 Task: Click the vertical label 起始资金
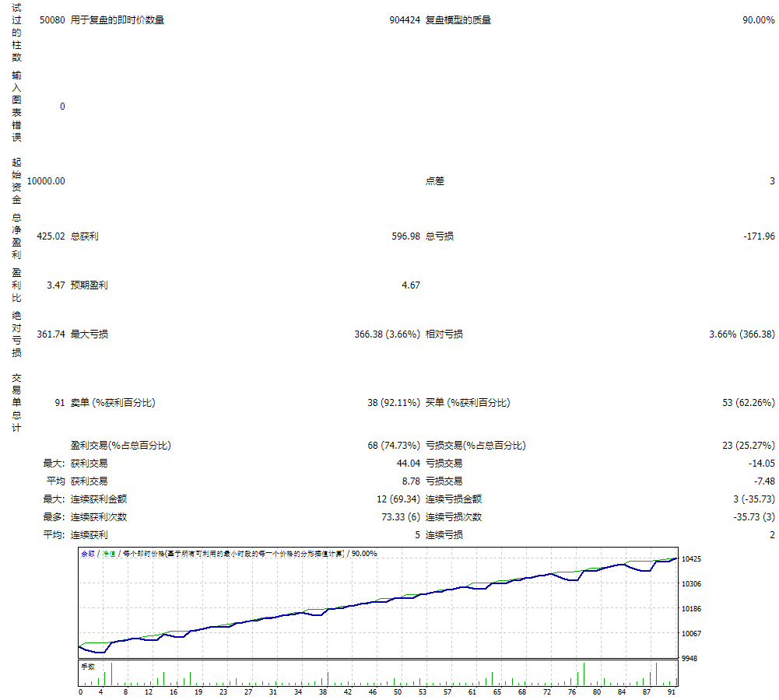[x=16, y=180]
